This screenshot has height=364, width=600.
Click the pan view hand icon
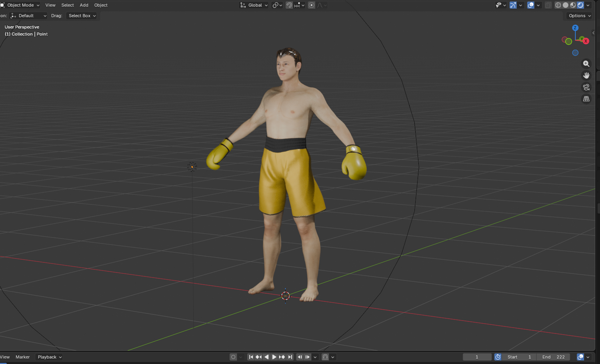(x=586, y=76)
